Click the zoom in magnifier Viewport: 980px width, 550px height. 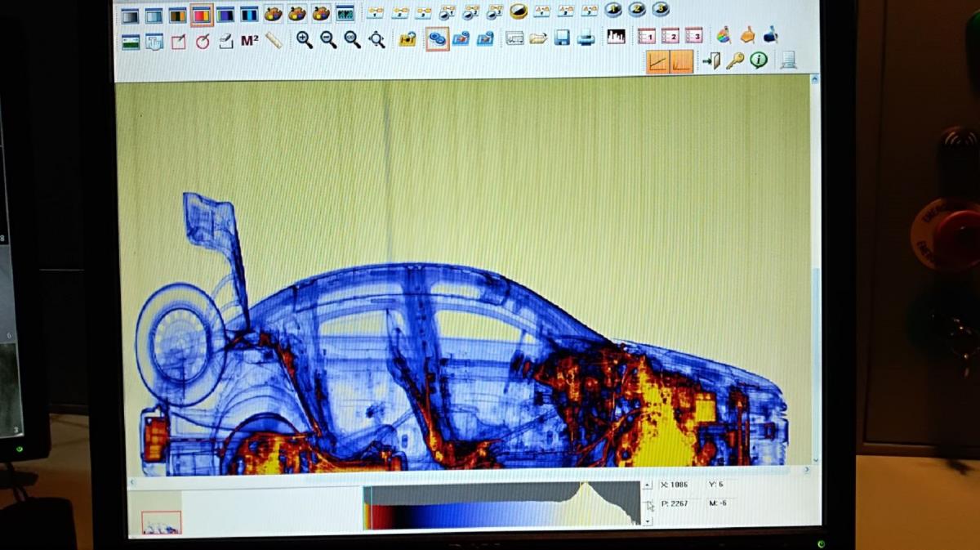[x=305, y=39]
